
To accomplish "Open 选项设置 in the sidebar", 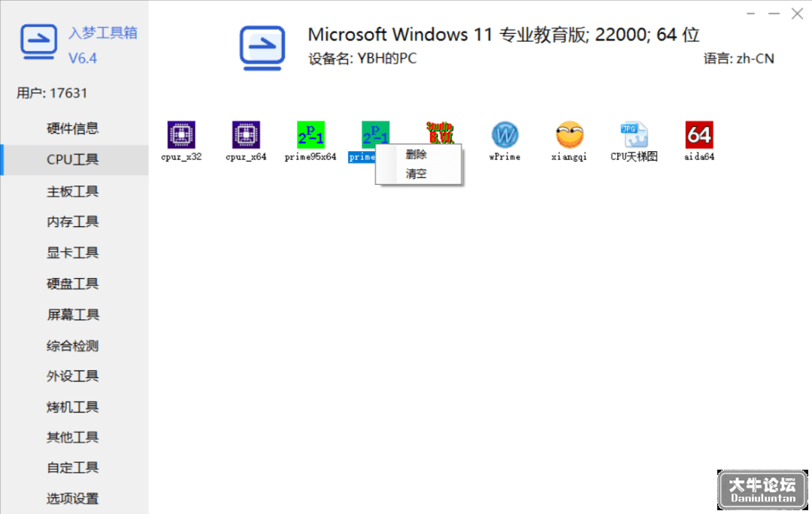I will point(74,498).
